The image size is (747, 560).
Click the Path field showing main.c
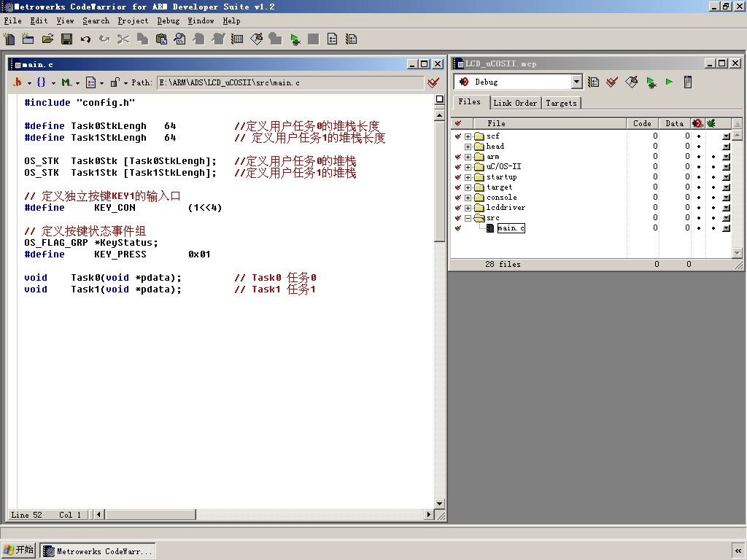290,83
